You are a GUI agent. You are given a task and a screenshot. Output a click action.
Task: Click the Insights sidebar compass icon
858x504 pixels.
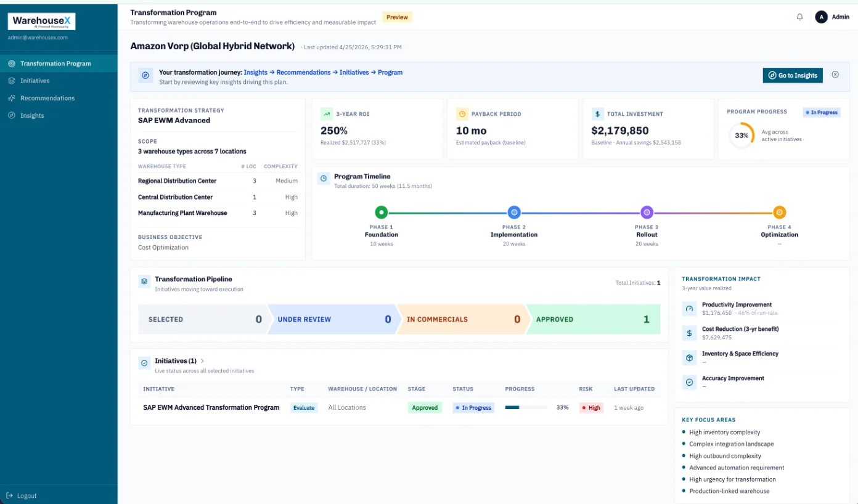pos(12,115)
